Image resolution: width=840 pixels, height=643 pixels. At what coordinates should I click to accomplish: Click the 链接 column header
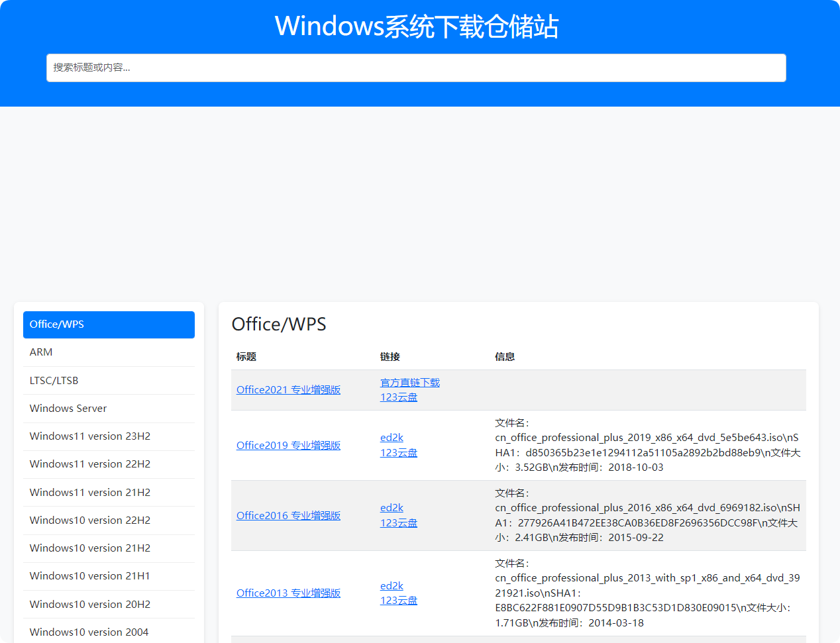(x=390, y=357)
